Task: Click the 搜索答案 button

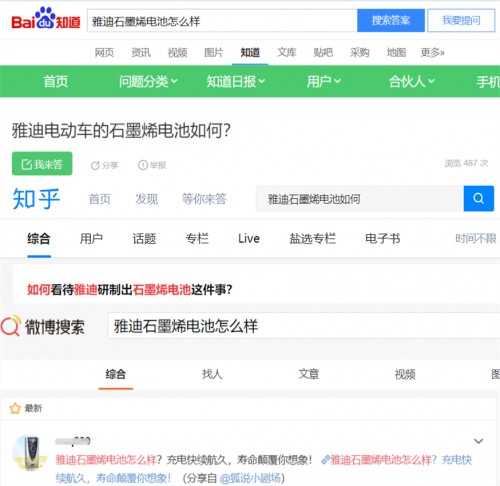Action: coord(391,21)
